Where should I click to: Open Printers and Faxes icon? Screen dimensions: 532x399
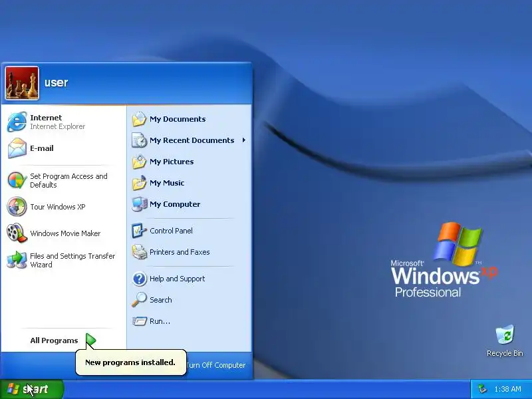[139, 252]
